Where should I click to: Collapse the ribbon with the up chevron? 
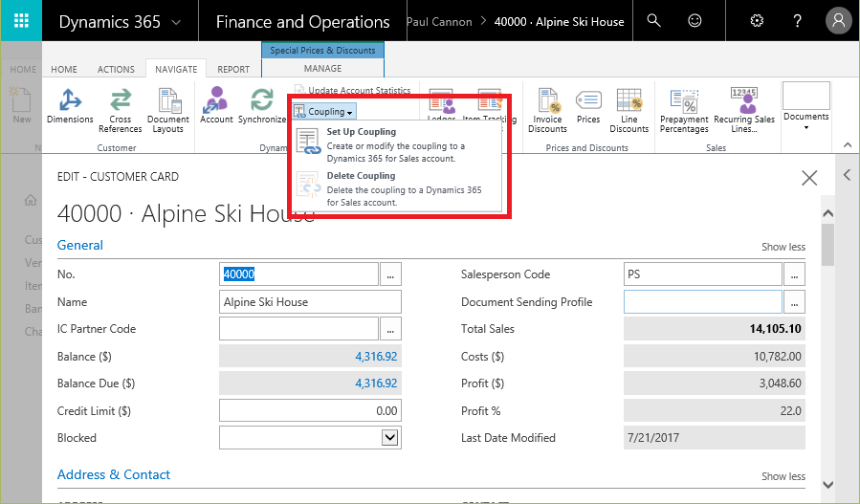click(x=848, y=144)
